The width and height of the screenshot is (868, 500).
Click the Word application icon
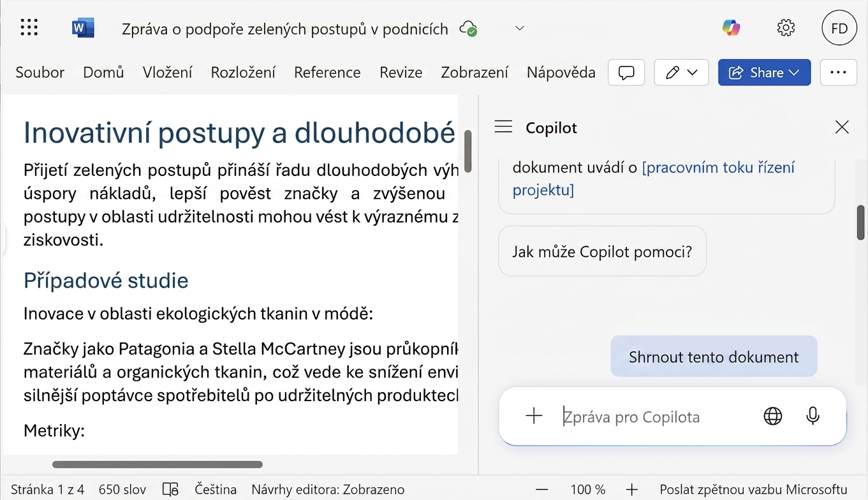click(x=83, y=28)
